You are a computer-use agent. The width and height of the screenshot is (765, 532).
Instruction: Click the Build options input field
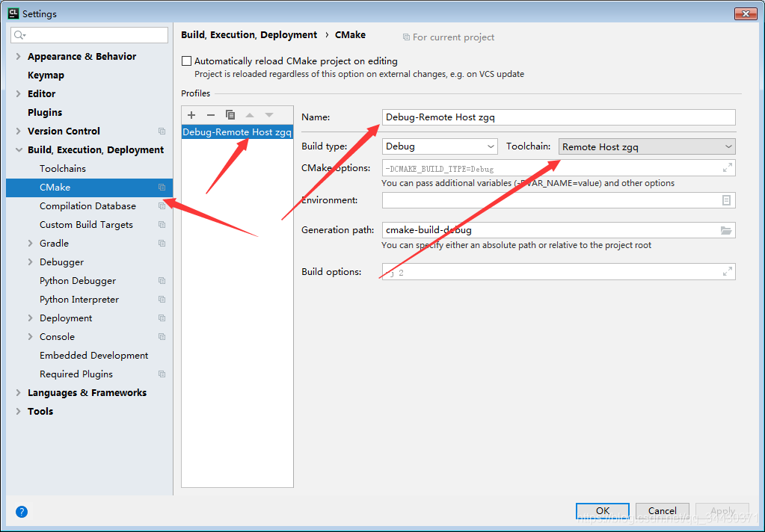[559, 272]
